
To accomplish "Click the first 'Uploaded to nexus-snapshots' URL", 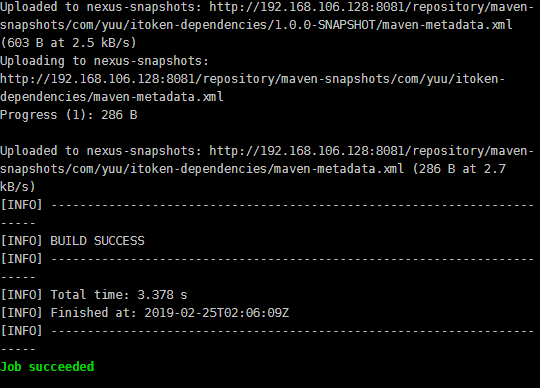I will tap(371, 7).
